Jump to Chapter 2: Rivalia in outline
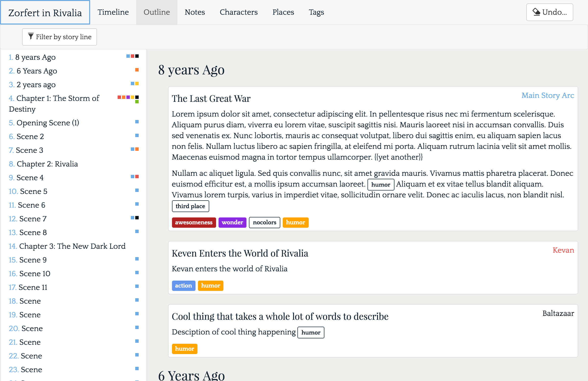Viewport: 588px width, 381px height. tap(47, 164)
